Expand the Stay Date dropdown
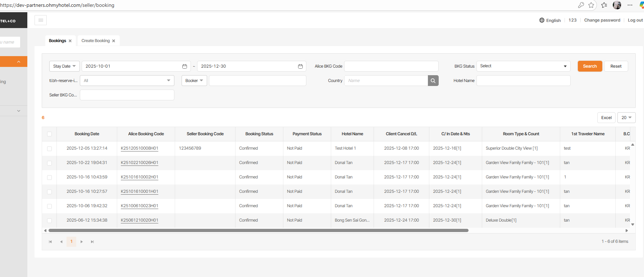Viewport: 644px width, 277px height. click(64, 66)
